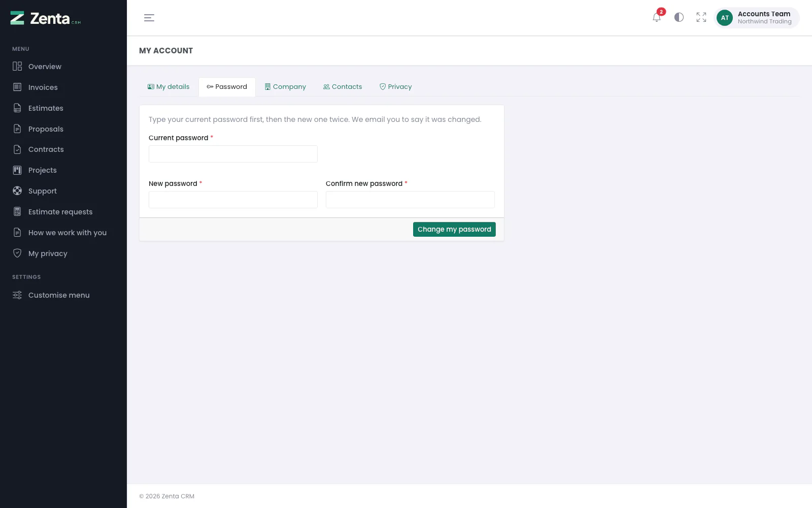Select the Password tab
Image resolution: width=812 pixels, height=508 pixels.
point(227,87)
